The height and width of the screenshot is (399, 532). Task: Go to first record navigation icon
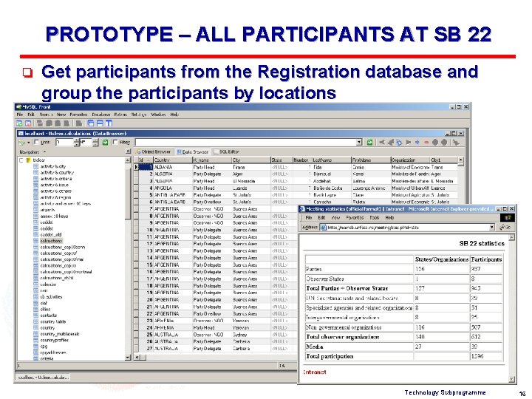click(382, 143)
